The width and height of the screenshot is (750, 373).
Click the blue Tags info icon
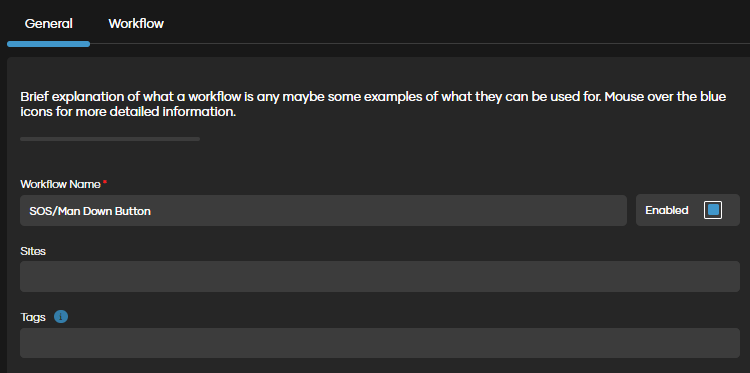pos(61,317)
